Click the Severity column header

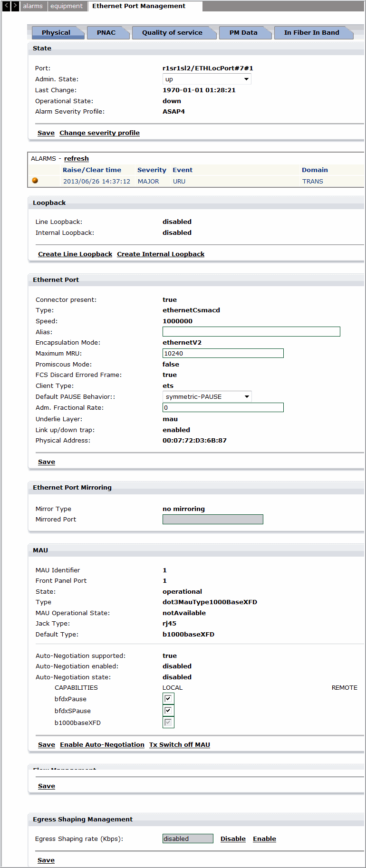[152, 170]
